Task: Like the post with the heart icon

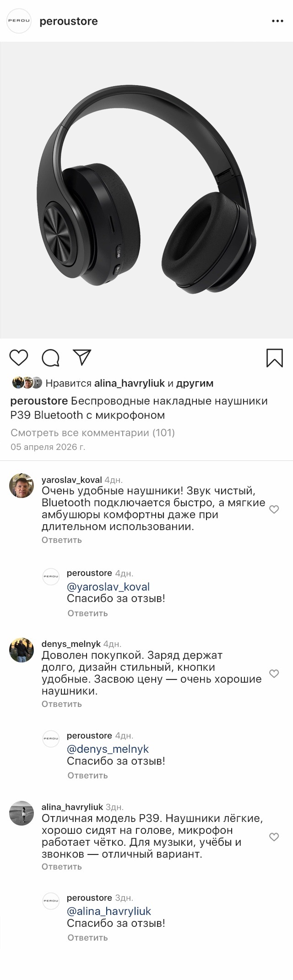Action: 19,358
